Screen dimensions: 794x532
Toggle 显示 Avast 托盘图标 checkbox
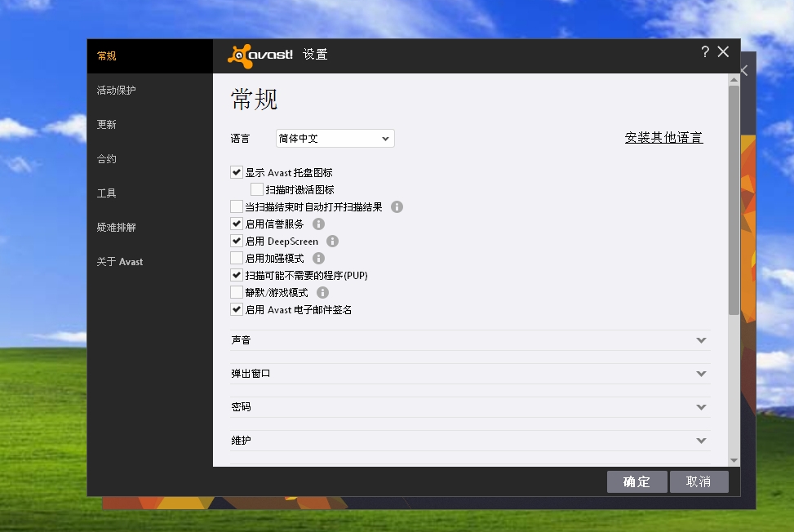[237, 173]
